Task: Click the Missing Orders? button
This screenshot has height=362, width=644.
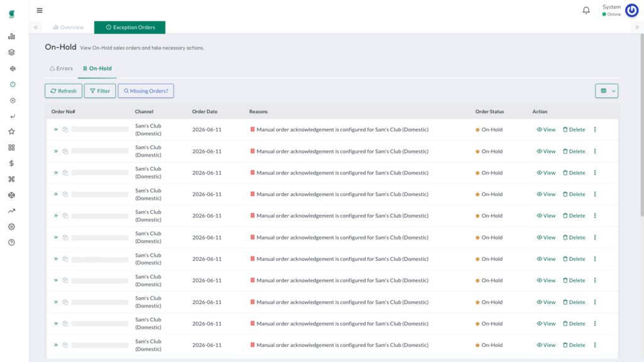Action: [x=146, y=90]
